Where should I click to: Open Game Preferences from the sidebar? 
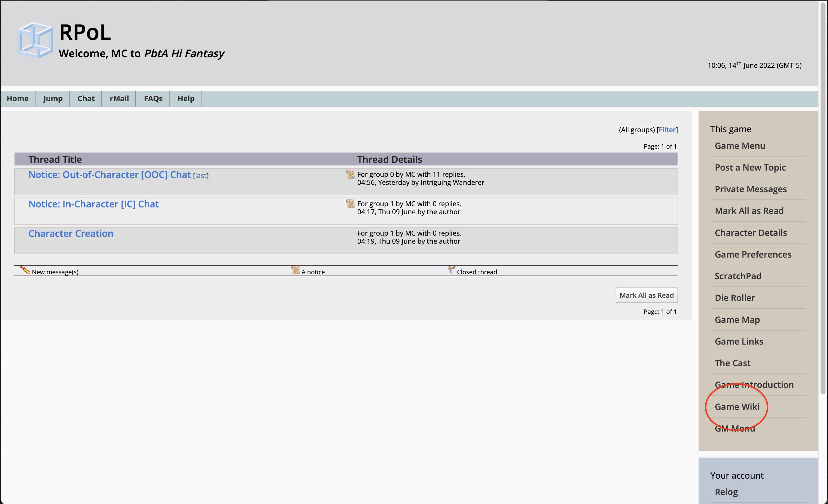point(753,254)
